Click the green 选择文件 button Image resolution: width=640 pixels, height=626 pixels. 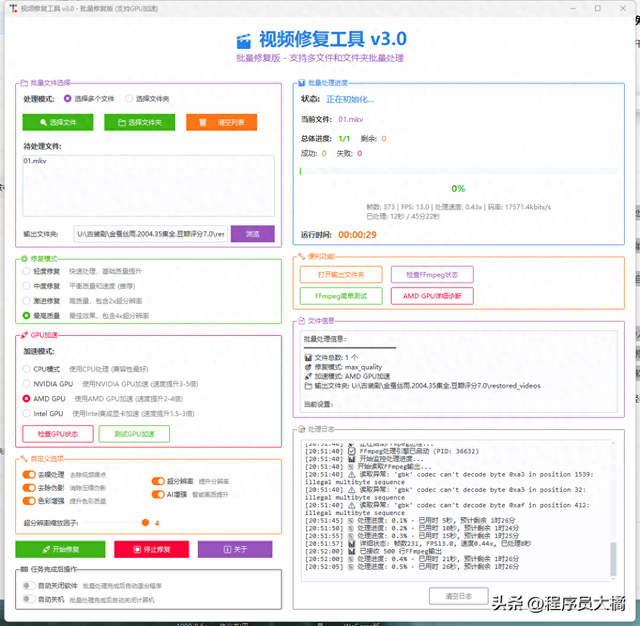click(58, 122)
